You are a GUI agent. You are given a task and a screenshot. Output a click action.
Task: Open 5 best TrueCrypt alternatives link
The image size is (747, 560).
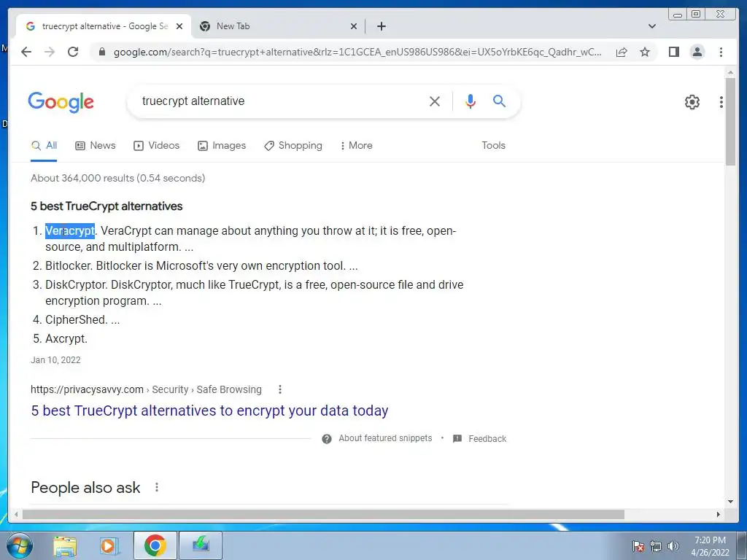tap(209, 411)
